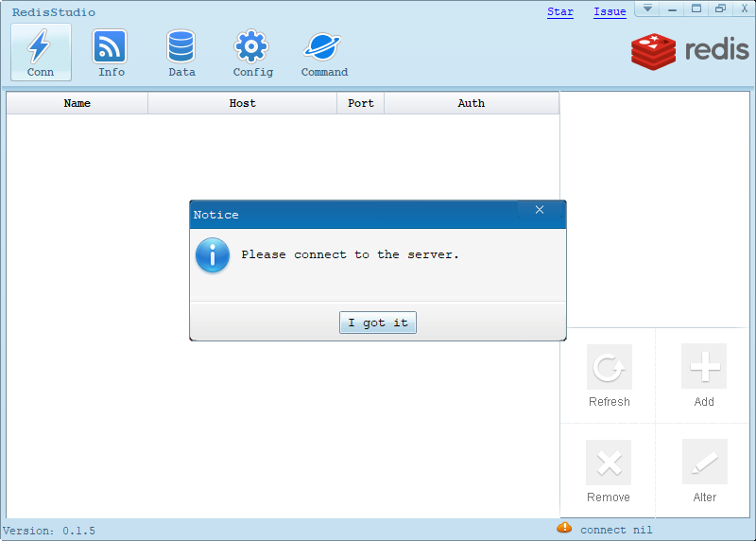Click the Refresh connections icon
This screenshot has height=541, width=756.
coord(609,368)
